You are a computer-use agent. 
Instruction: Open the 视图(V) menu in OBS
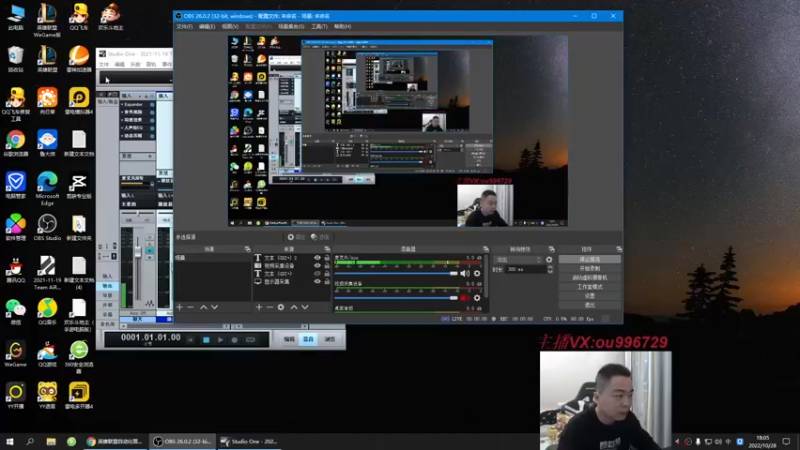click(230, 27)
